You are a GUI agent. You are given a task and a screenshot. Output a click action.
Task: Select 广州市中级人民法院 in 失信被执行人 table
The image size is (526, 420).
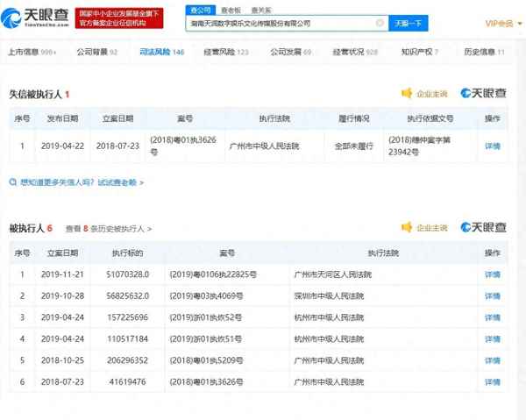click(x=264, y=146)
